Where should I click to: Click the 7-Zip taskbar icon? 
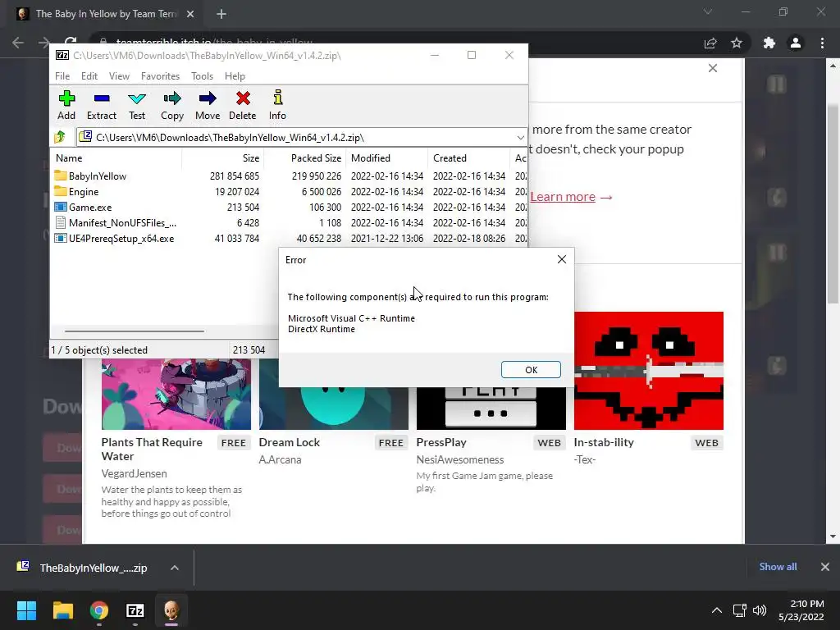click(x=135, y=610)
